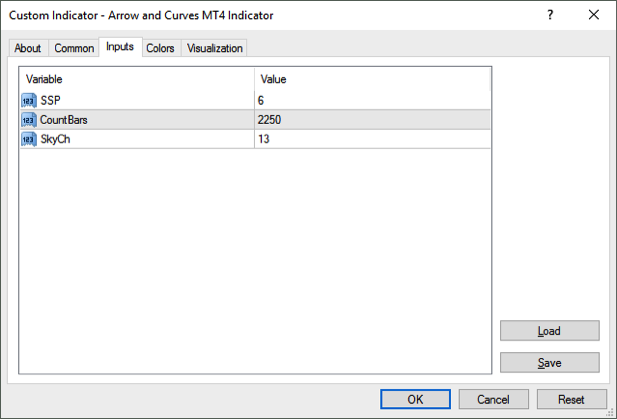The height and width of the screenshot is (420, 617).
Task: Close the Custom Indicator dialog
Action: point(594,15)
